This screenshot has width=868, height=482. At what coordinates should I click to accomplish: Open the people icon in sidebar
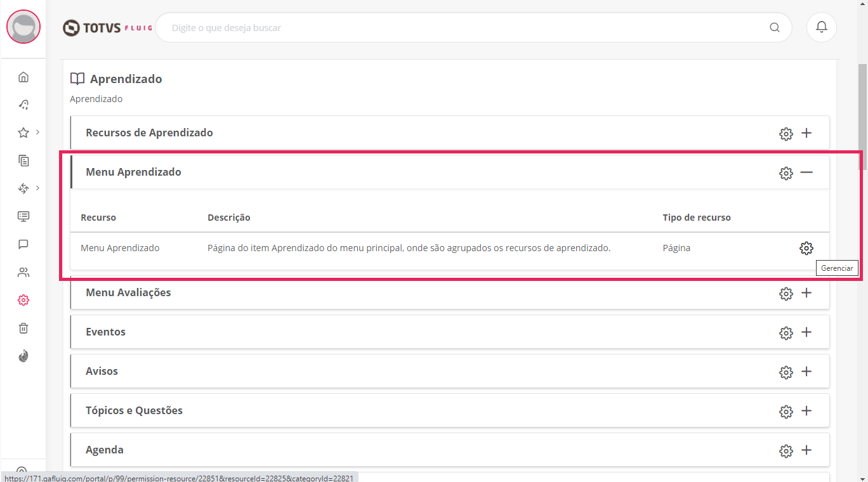(23, 273)
